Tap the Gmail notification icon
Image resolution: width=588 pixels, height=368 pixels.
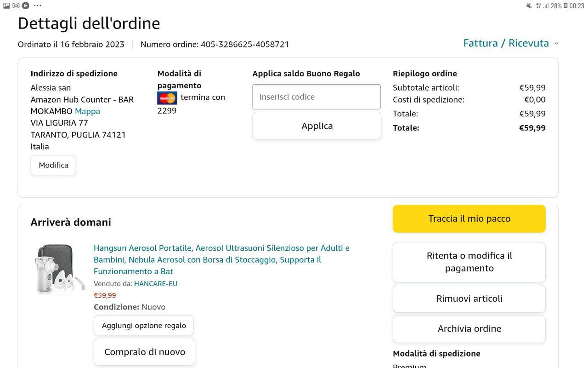pyautogui.click(x=16, y=6)
